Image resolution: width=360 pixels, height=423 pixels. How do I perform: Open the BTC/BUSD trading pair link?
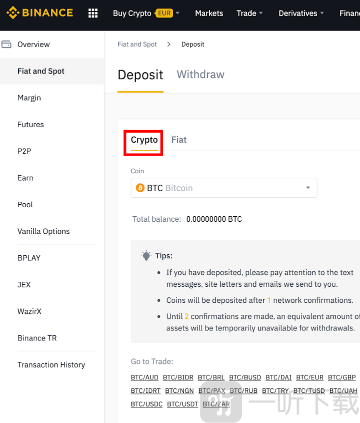[x=245, y=378]
